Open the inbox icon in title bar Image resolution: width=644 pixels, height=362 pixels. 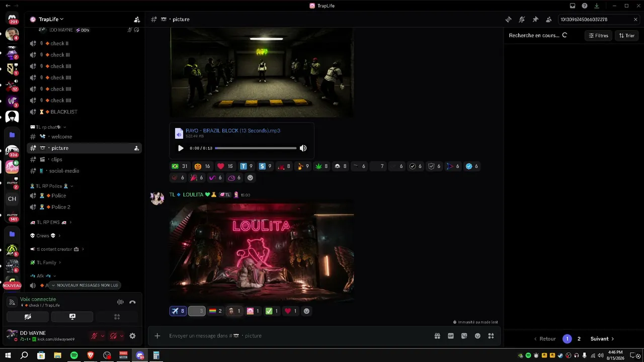pyautogui.click(x=573, y=6)
